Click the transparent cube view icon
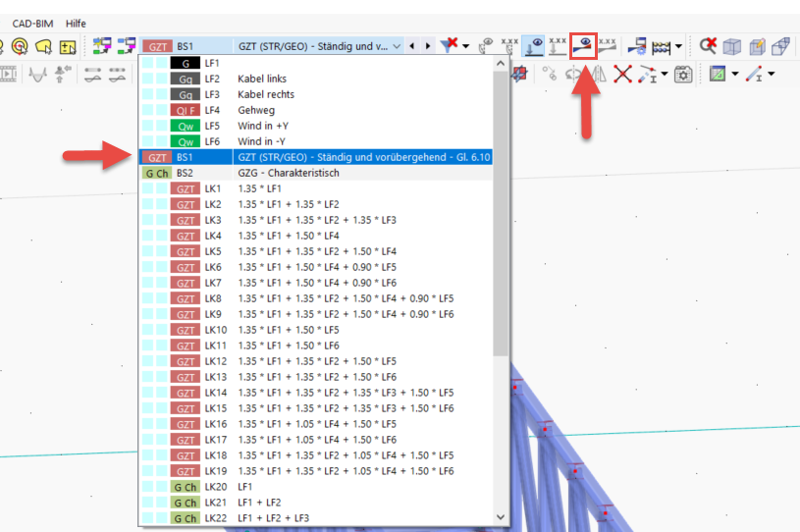The image size is (800, 532). tap(732, 47)
